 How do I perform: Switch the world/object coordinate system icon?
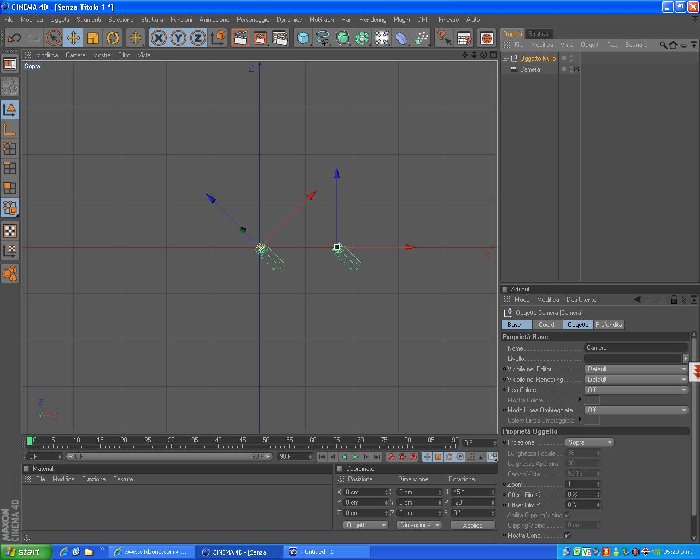[x=218, y=38]
